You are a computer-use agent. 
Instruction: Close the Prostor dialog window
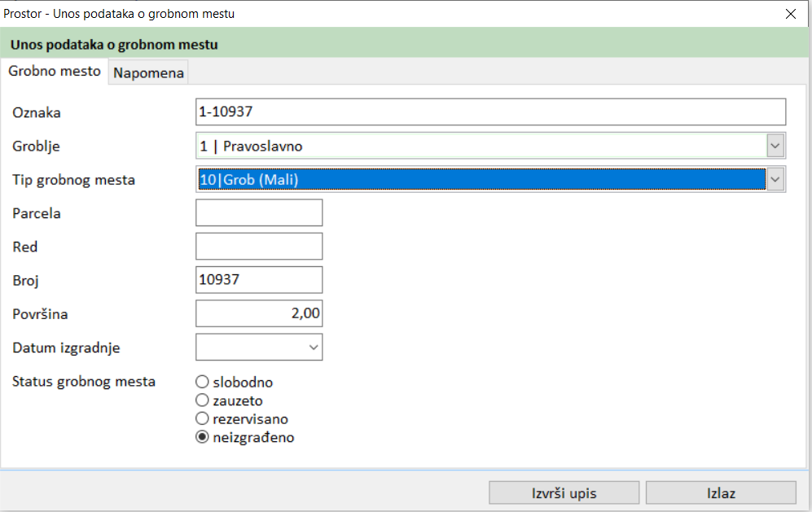pos(790,14)
